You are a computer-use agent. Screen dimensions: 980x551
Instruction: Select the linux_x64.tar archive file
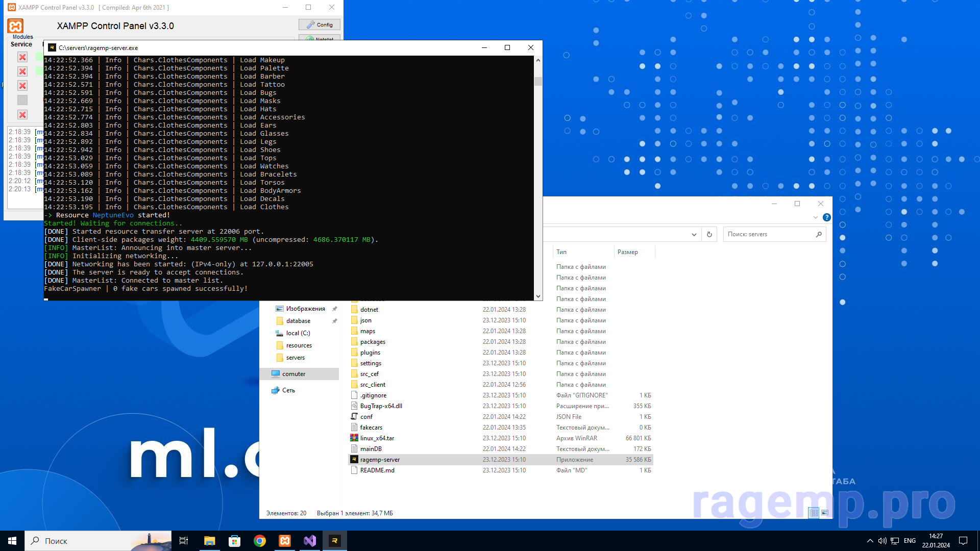377,438
